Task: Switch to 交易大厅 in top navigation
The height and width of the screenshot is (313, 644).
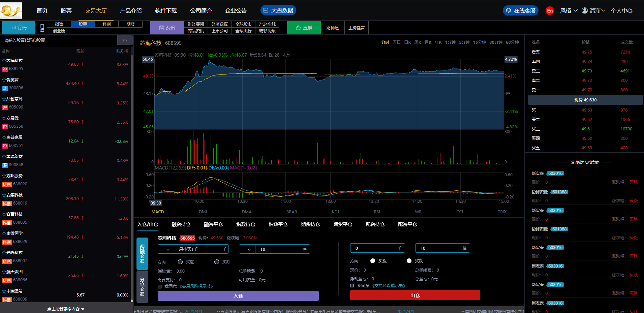Action: pos(96,11)
